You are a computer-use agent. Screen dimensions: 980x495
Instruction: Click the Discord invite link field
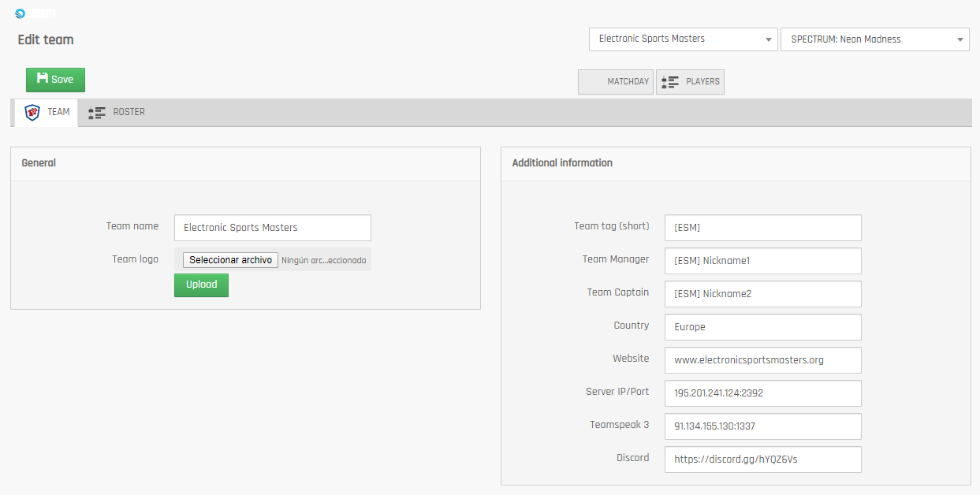coord(763,460)
